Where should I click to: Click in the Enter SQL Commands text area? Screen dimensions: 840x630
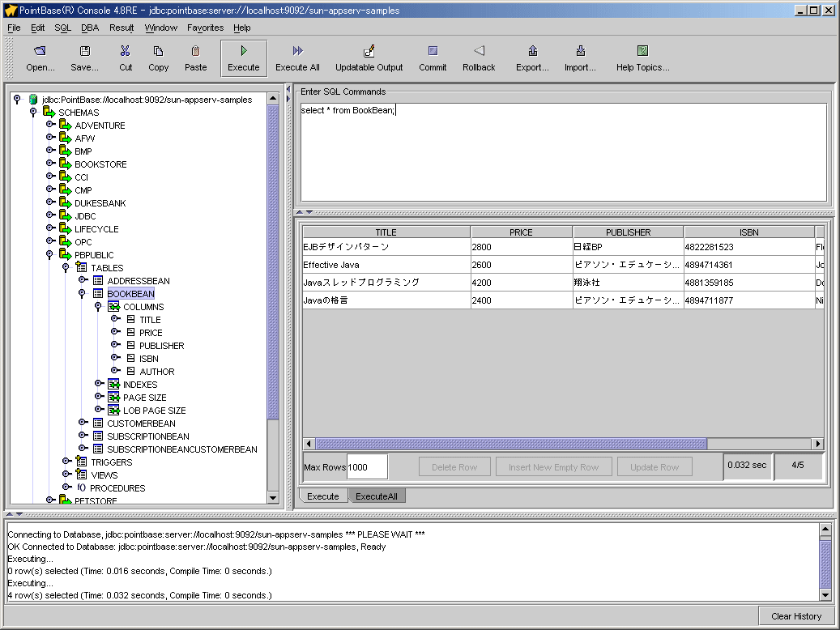[x=563, y=153]
